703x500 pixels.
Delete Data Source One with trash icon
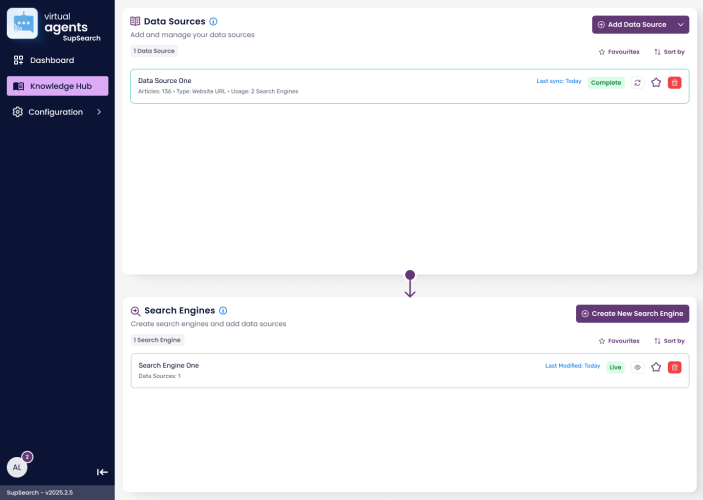674,82
